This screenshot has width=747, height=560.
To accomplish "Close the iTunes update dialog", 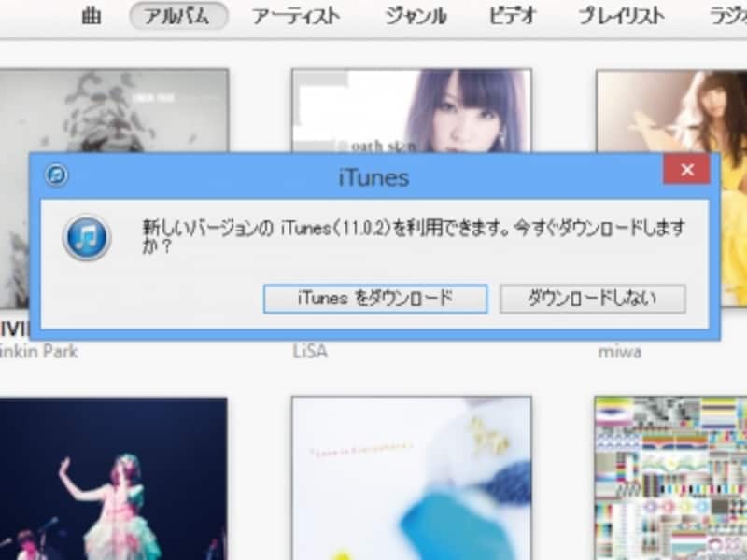I will (x=686, y=170).
